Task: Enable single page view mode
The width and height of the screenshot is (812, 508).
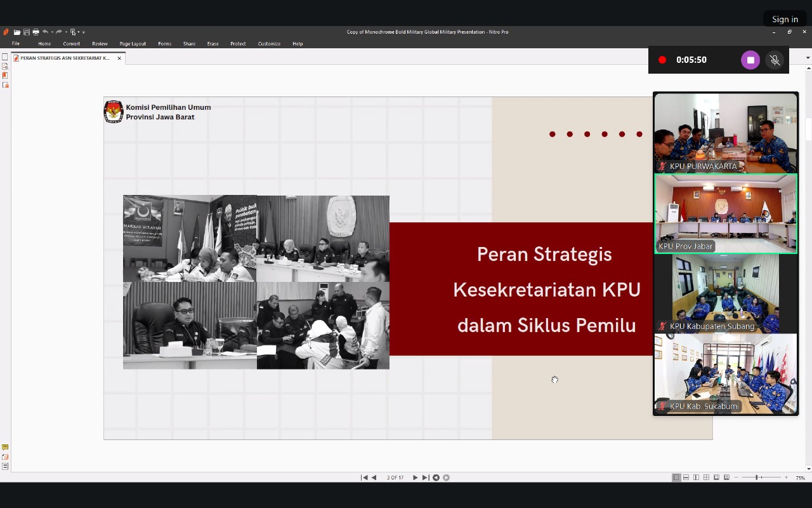Action: [676, 478]
